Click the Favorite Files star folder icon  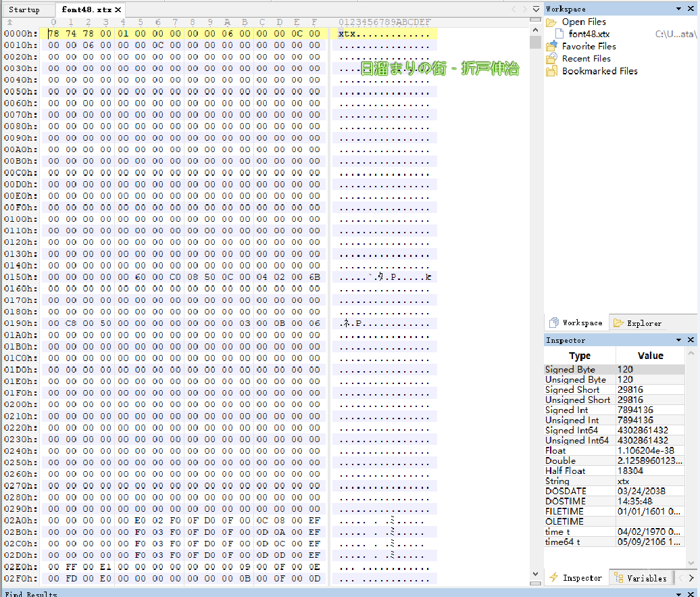[552, 45]
